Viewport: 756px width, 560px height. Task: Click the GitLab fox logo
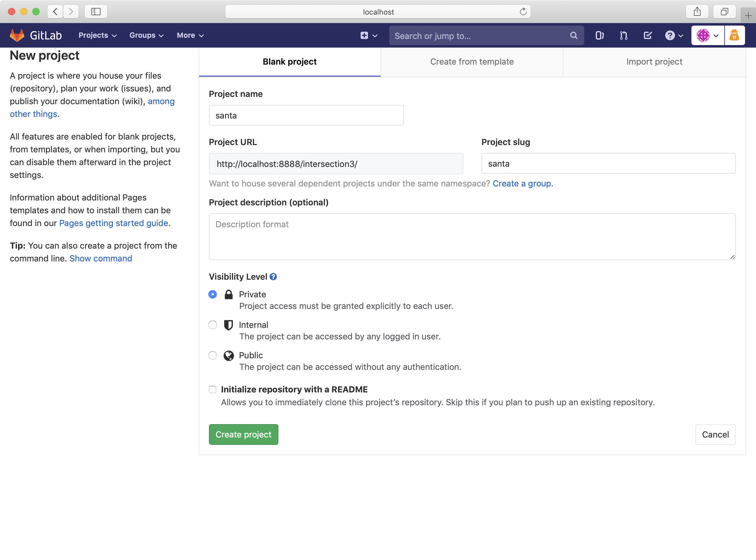[17, 35]
